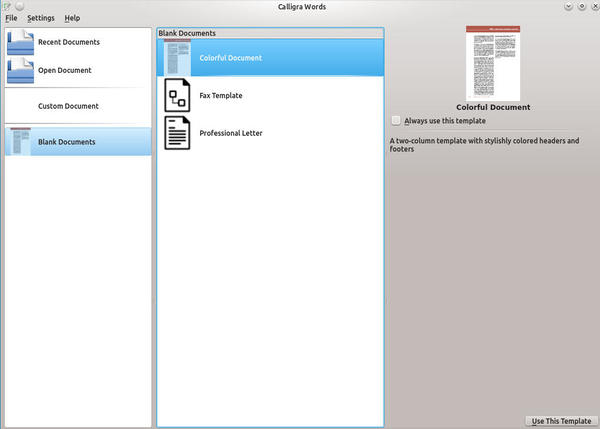Minimize the Calligra Words window
Viewport: 600px width, 429px height.
pos(568,6)
